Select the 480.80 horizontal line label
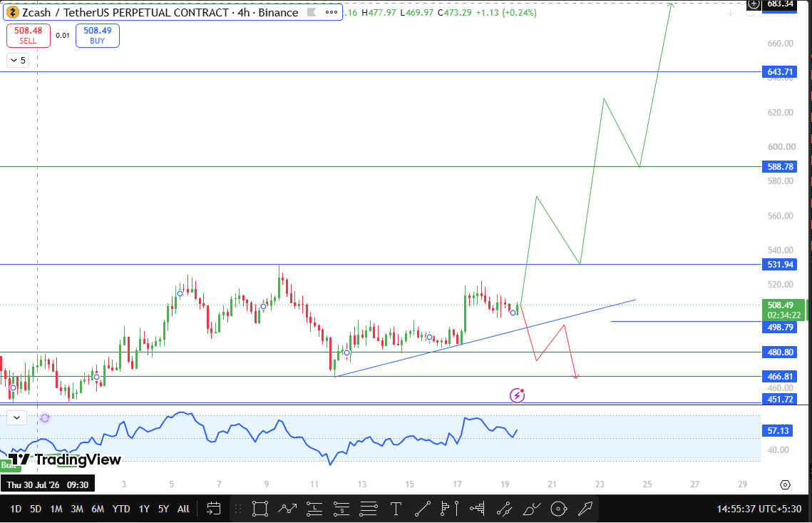This screenshot has width=812, height=523. point(780,352)
